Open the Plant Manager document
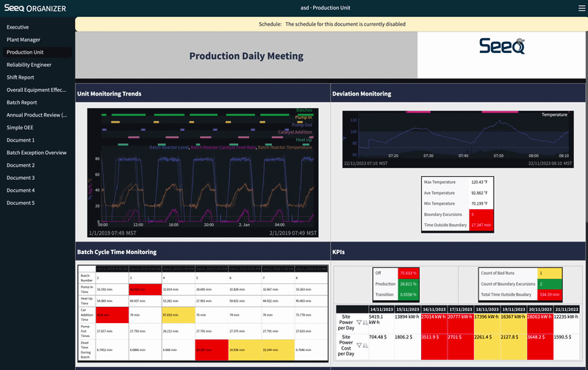 click(24, 40)
